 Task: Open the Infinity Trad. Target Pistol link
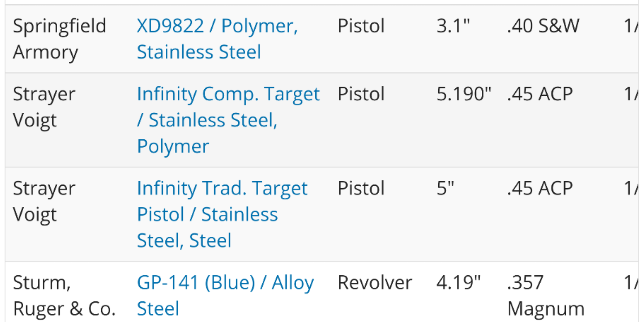click(x=222, y=214)
